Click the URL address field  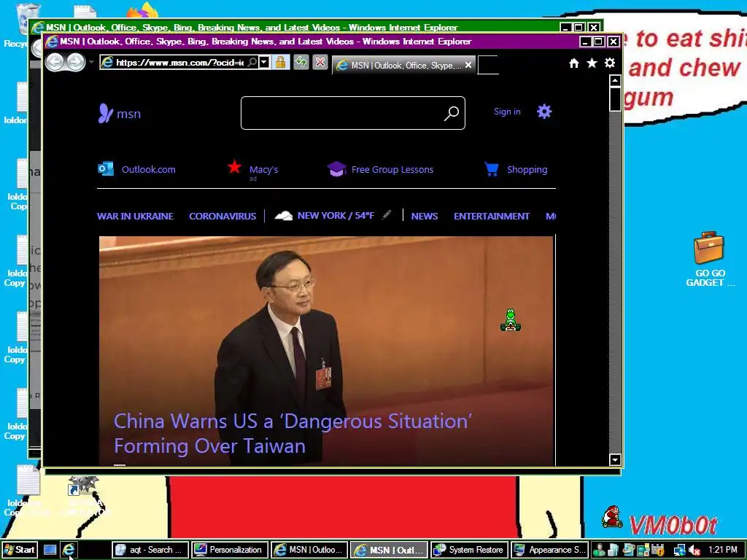[x=179, y=63]
